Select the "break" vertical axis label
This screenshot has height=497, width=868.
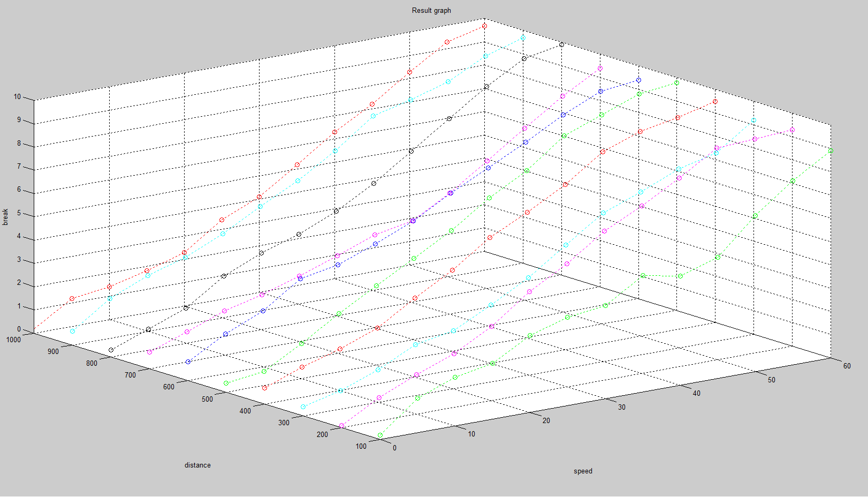[5, 217]
